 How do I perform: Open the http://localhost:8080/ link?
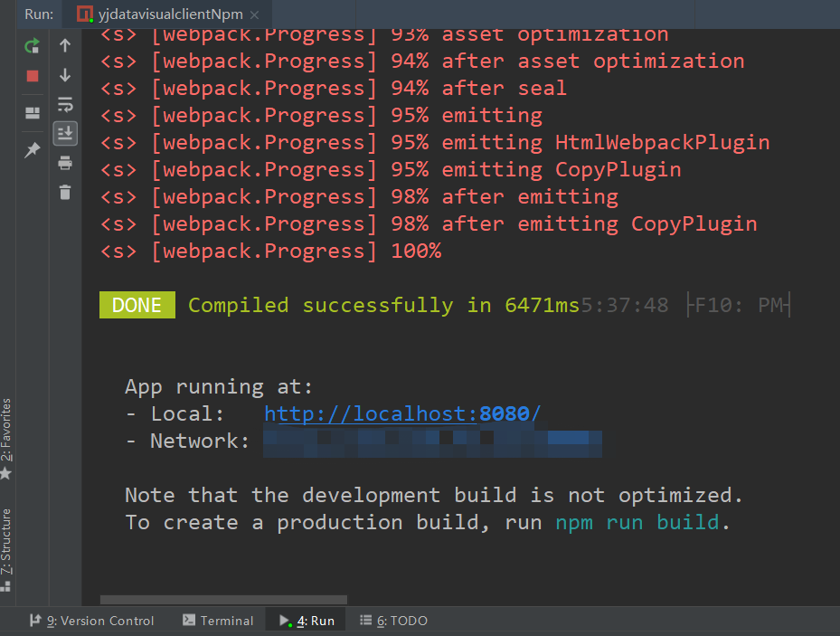point(401,413)
